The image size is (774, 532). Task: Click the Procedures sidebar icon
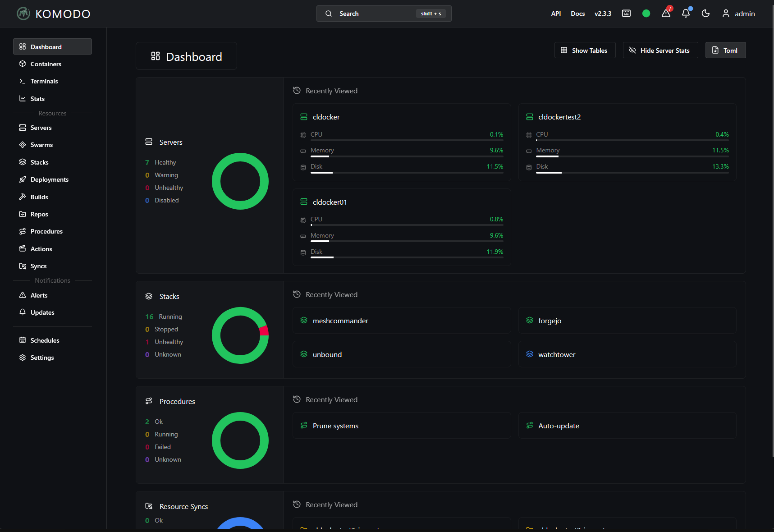tap(23, 231)
